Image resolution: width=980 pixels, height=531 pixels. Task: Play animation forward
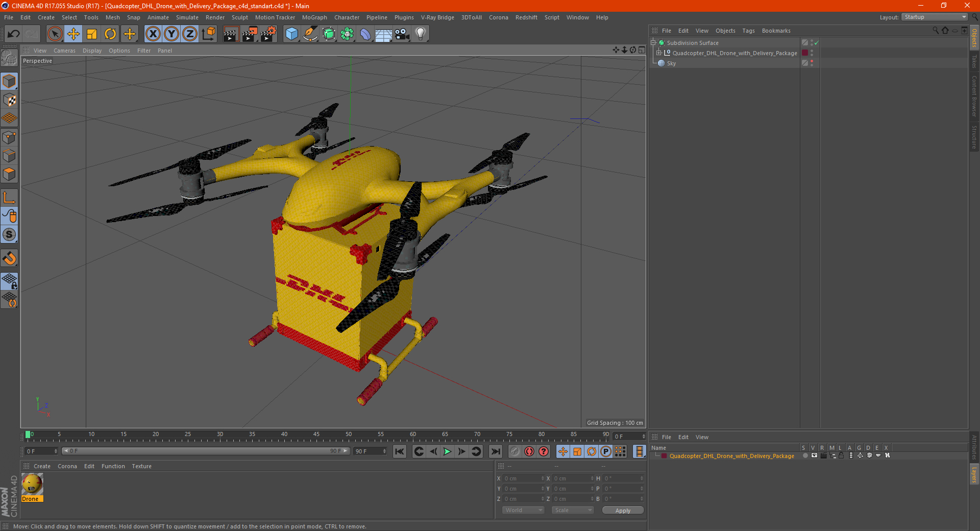click(447, 451)
